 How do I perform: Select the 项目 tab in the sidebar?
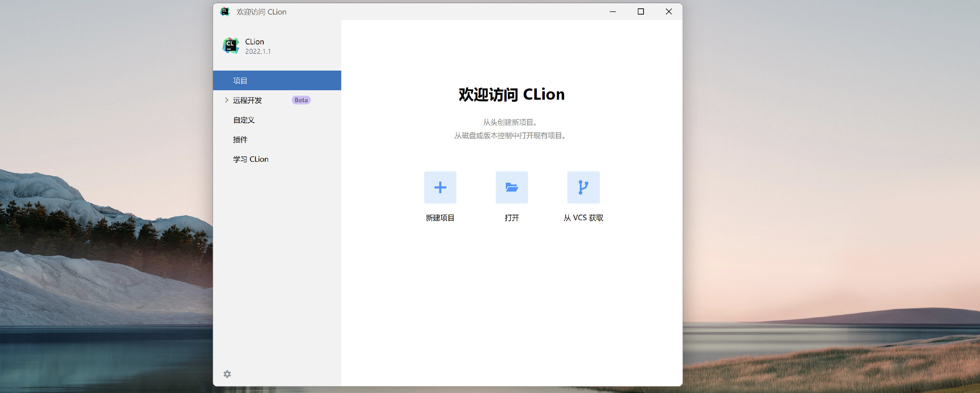pos(240,80)
